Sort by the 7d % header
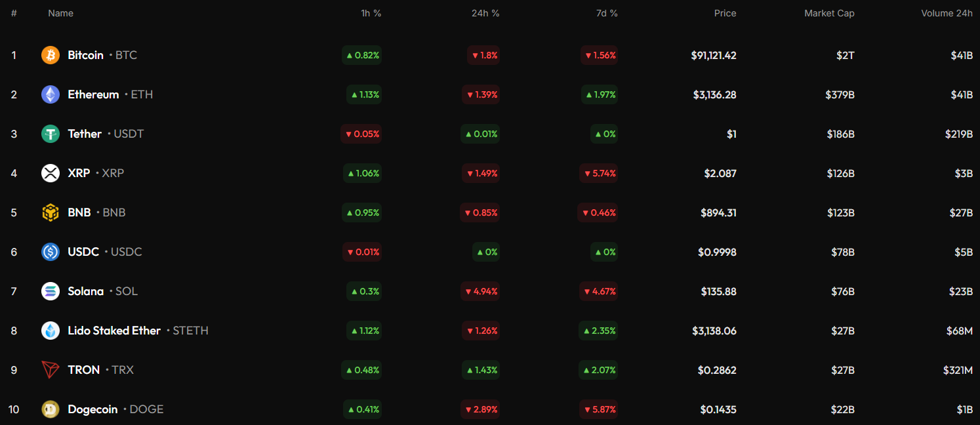This screenshot has height=425, width=980. (x=605, y=13)
